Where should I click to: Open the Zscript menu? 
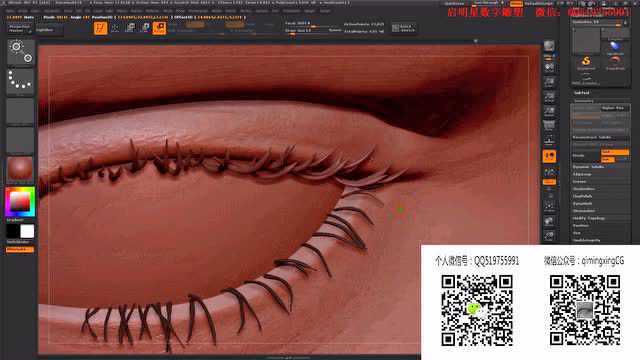pos(325,11)
